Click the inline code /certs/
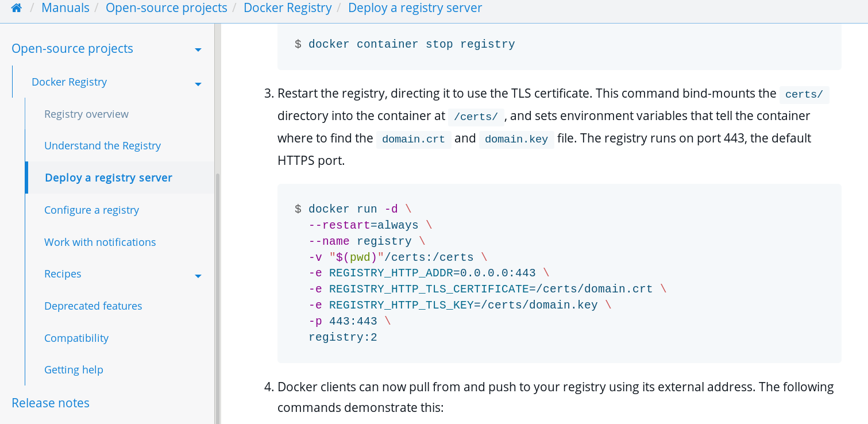 coord(476,117)
